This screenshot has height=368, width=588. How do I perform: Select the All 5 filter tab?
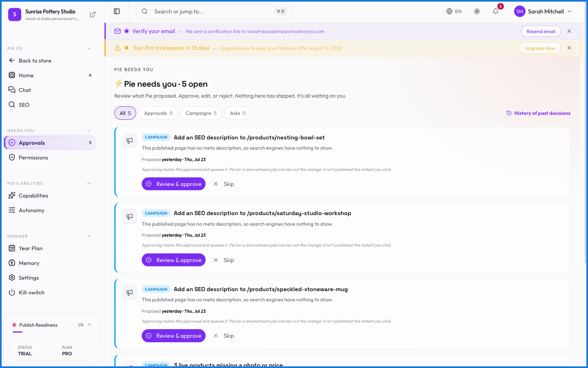[x=125, y=113]
